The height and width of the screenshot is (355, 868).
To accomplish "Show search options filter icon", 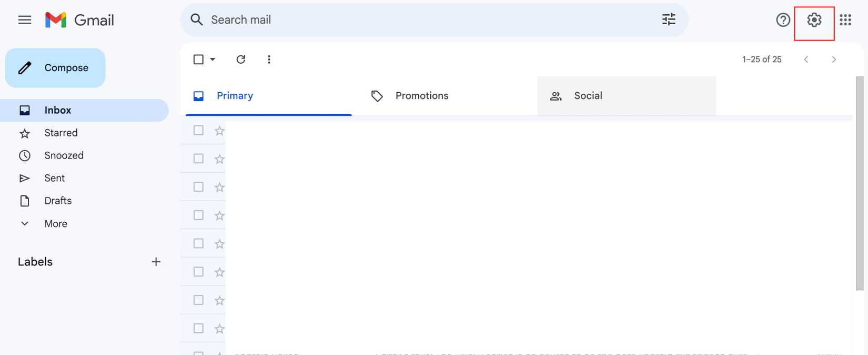I will coord(669,19).
